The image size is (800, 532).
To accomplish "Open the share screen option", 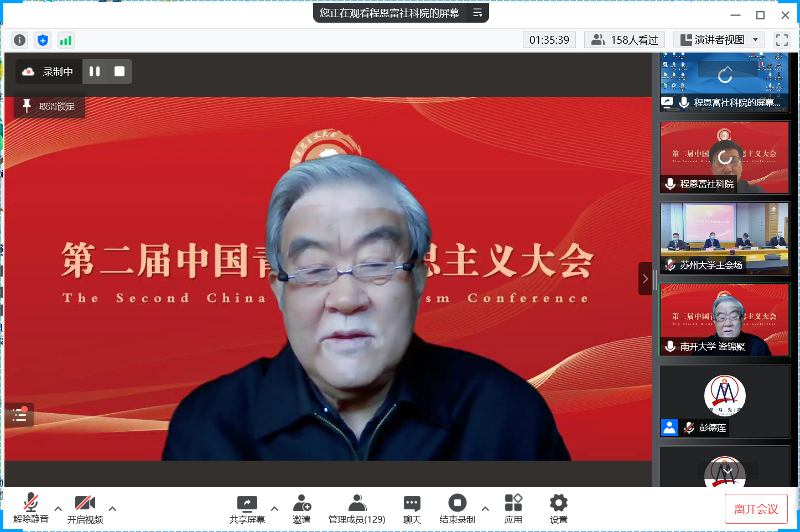I will [x=247, y=509].
